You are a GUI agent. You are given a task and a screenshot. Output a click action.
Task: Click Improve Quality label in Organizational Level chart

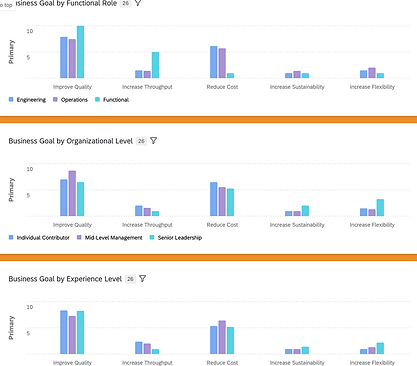coord(72,225)
